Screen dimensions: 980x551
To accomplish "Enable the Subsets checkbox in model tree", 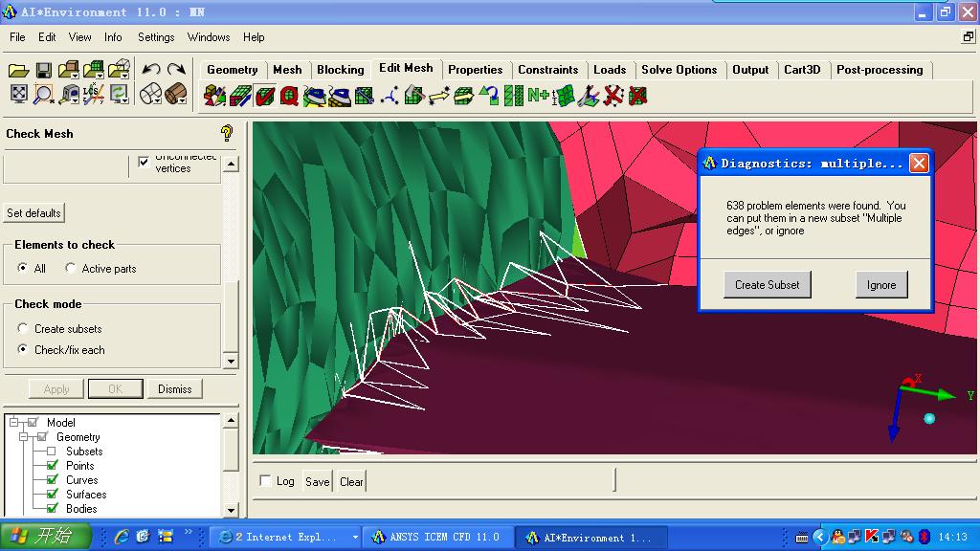I will 53,452.
